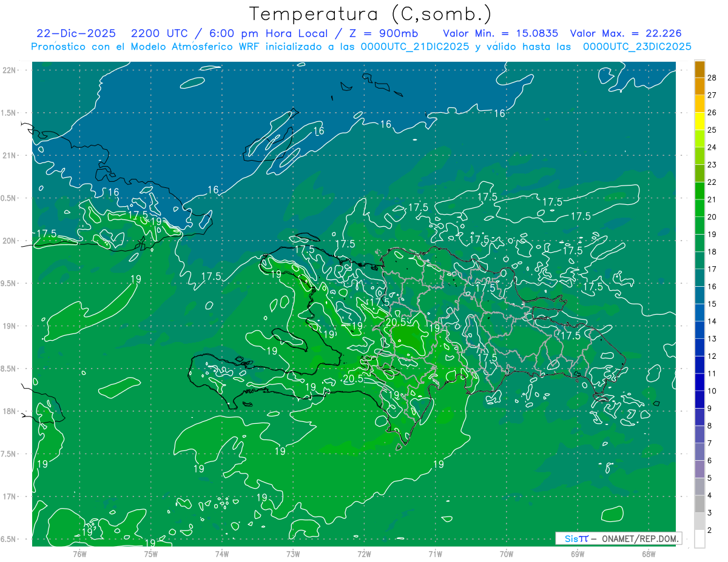Select the date text "22-Dic-2025"

[x=76, y=33]
